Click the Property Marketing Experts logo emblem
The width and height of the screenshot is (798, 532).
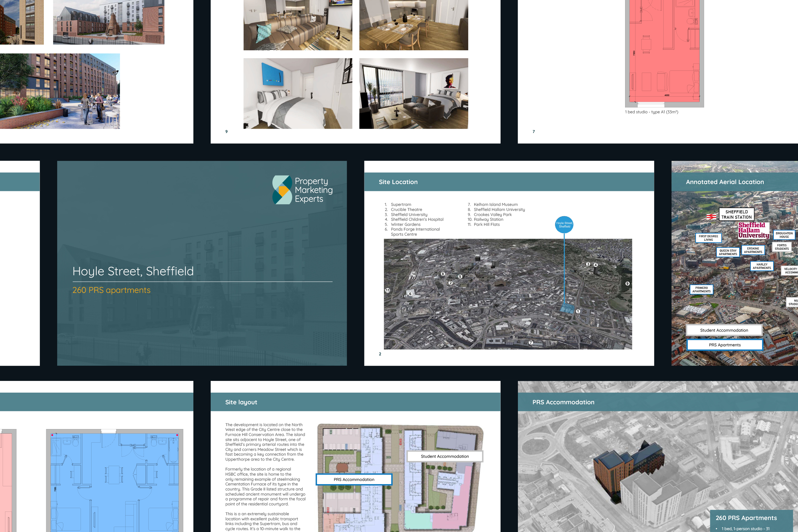(282, 190)
